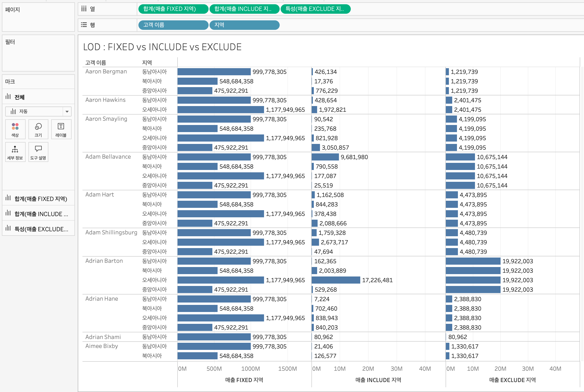Click the 매출 EXCLUDE 지역 axis title
The height and width of the screenshot is (392, 584).
[x=512, y=380]
